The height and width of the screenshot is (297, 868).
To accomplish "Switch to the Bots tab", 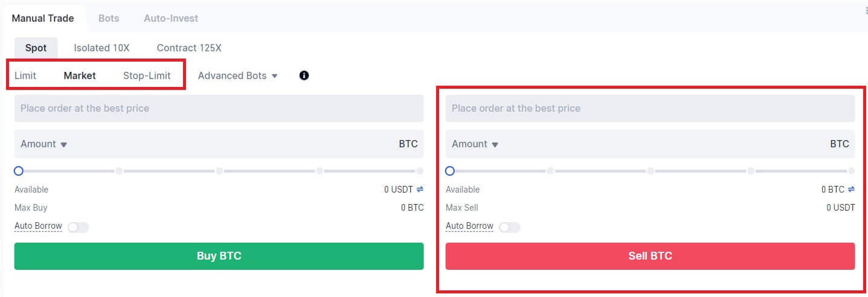I will [x=109, y=18].
